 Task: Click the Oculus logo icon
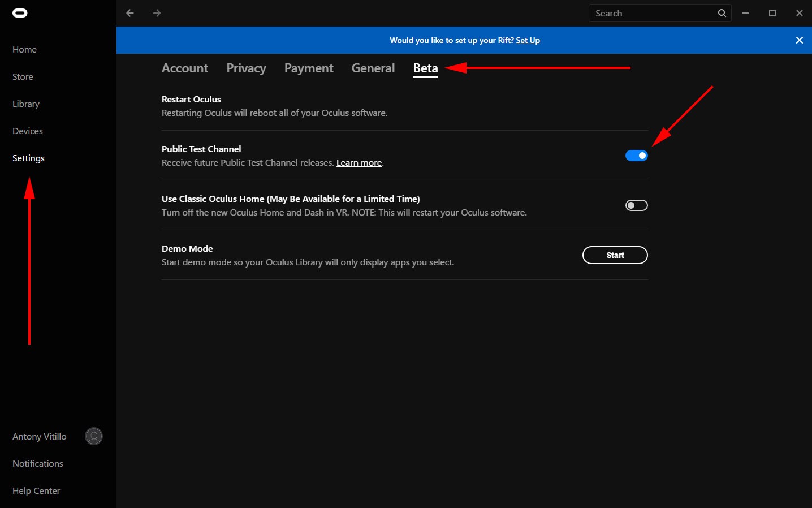pyautogui.click(x=20, y=13)
